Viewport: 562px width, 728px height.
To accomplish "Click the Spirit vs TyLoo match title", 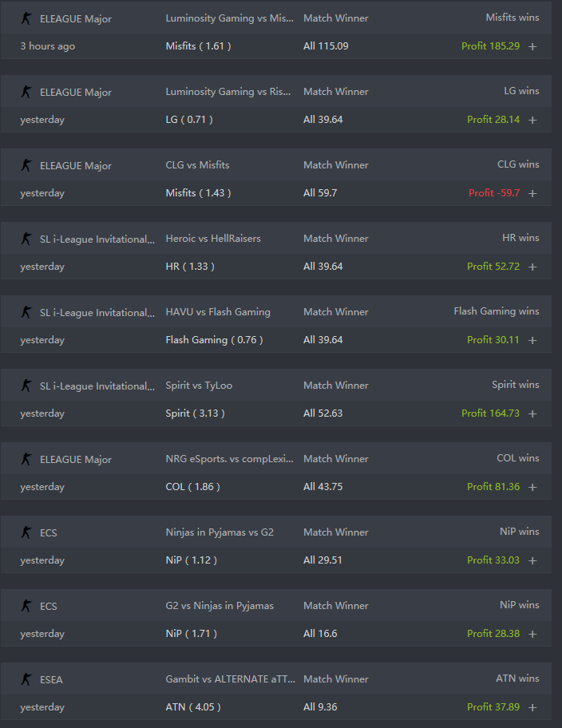I will [199, 386].
